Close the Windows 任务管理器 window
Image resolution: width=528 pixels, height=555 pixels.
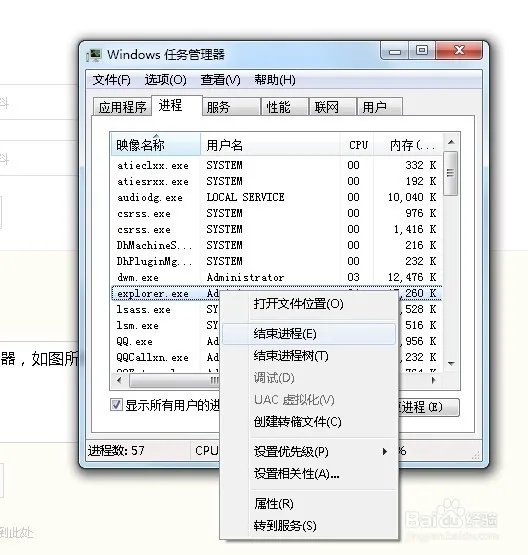tap(459, 51)
